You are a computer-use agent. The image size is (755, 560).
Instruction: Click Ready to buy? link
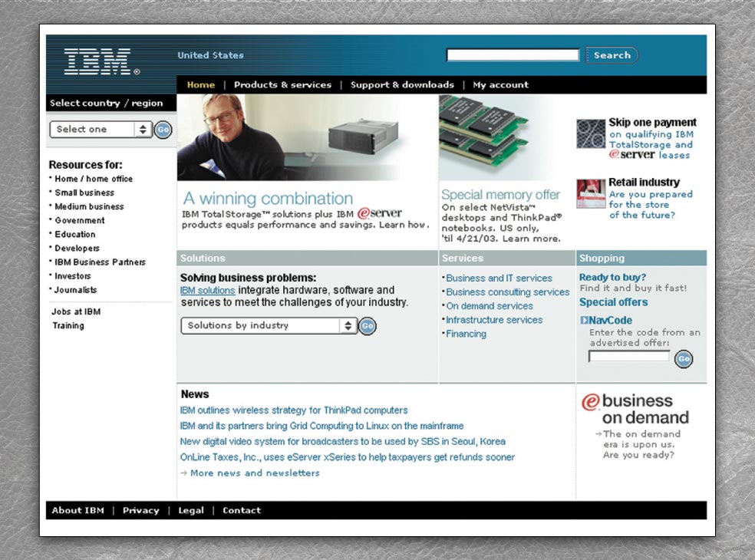coord(612,278)
